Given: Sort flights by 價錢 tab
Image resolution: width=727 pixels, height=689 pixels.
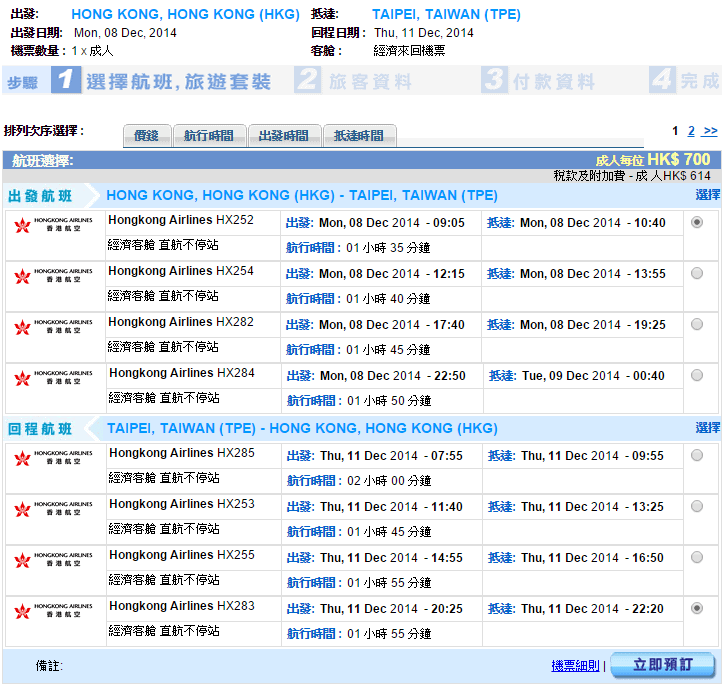Looking at the screenshot, I should click(x=147, y=136).
